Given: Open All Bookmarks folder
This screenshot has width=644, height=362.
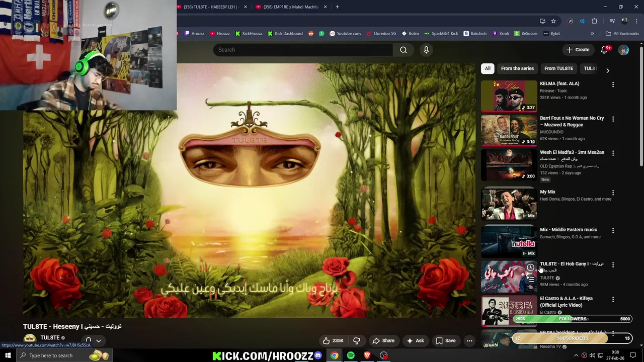Looking at the screenshot, I should 622,34.
